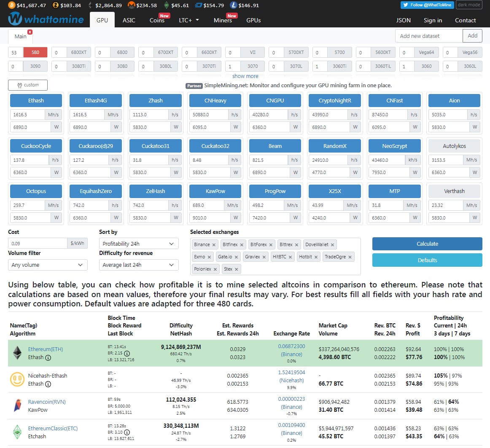This screenshot has height=448, width=490.
Task: Click Sign in
Action: point(433,20)
